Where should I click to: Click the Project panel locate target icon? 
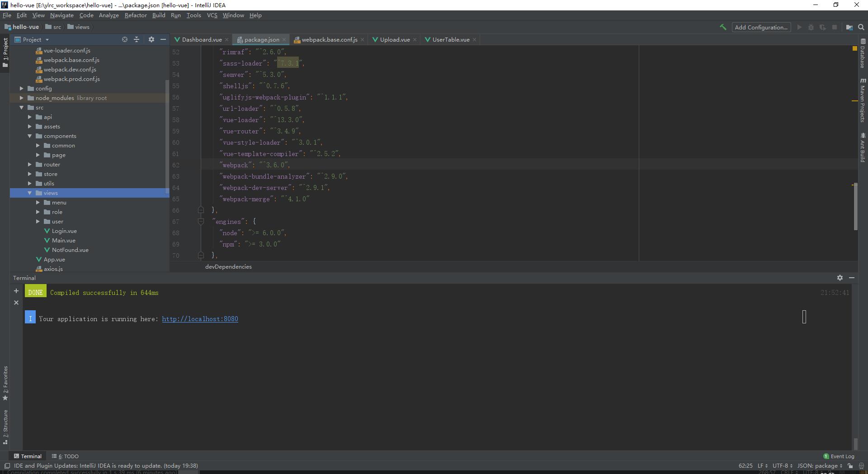(125, 39)
